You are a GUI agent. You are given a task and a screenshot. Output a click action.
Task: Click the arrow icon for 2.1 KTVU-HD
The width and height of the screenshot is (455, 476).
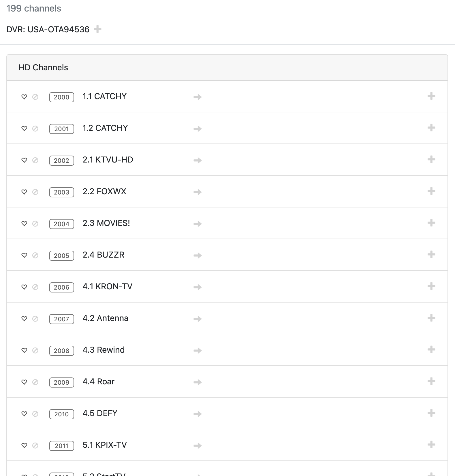[198, 160]
